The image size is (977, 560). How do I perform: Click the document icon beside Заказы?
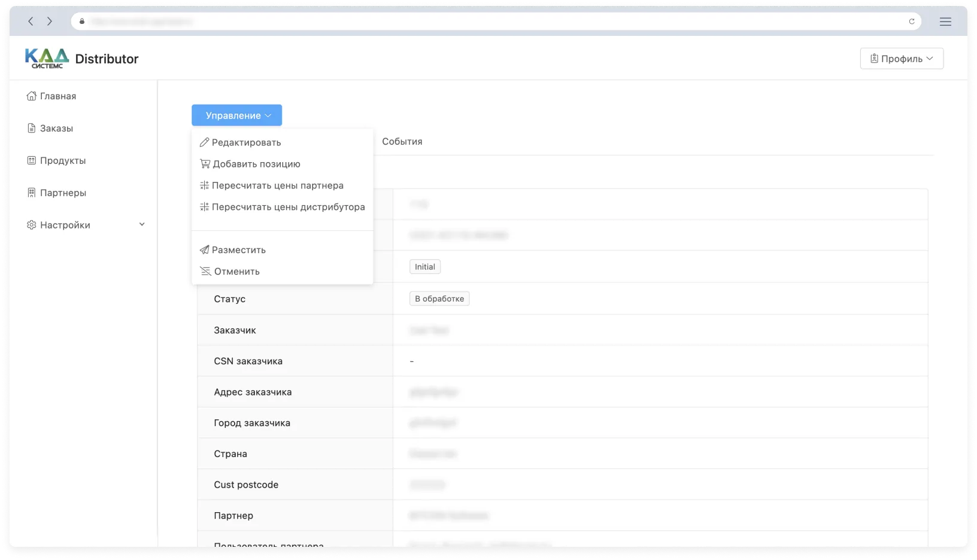tap(31, 129)
